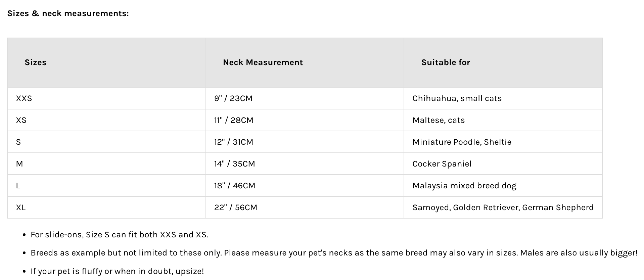This screenshot has height=280, width=644.
Task: Select the XL size cell
Action: tap(21, 207)
